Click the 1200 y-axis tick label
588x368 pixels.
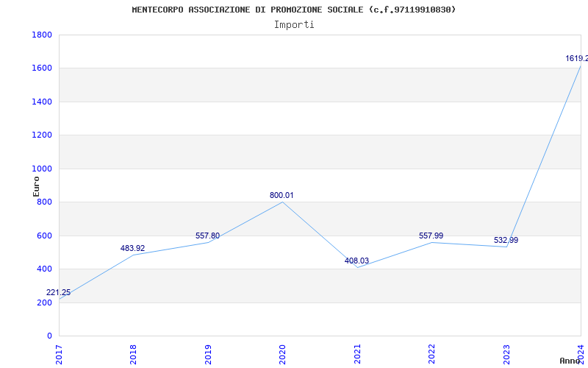click(x=42, y=135)
